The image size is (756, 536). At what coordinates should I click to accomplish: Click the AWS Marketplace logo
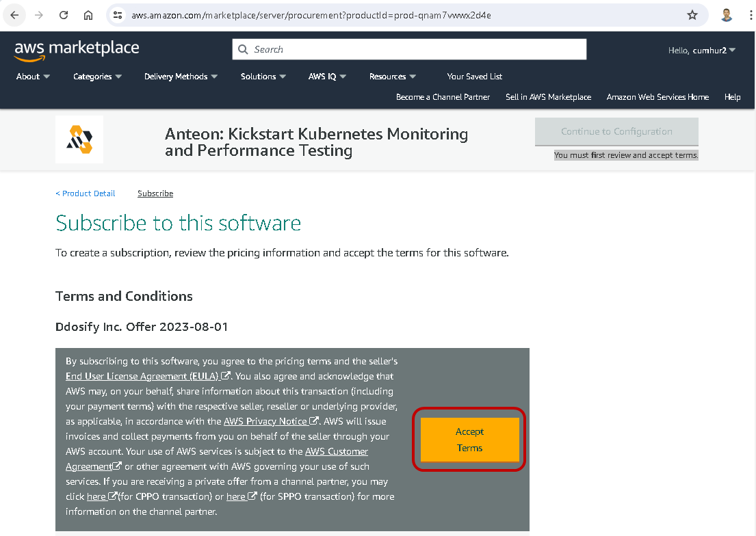(77, 50)
